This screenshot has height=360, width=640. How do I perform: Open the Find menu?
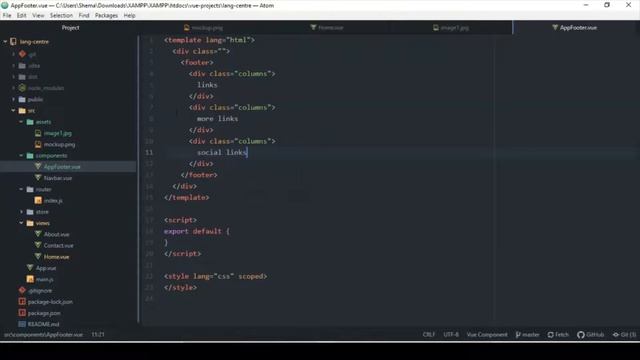tap(84, 16)
